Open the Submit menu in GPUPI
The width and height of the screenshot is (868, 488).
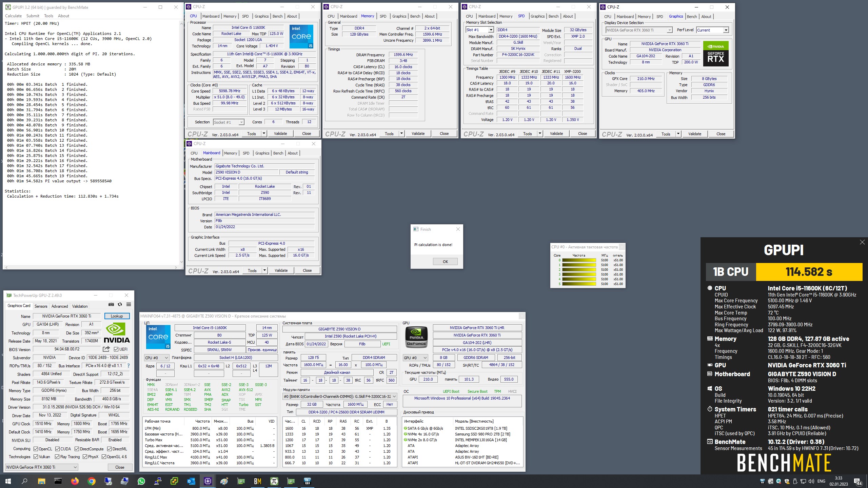[33, 16]
